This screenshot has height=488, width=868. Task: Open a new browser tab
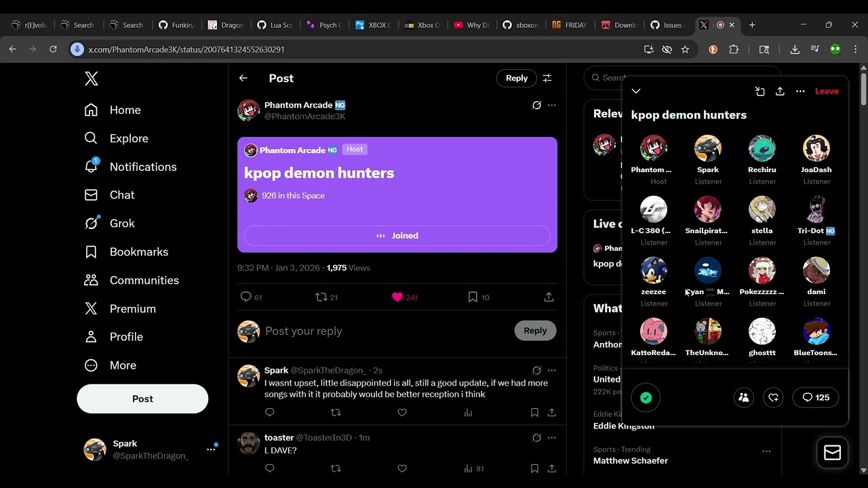pyautogui.click(x=752, y=25)
